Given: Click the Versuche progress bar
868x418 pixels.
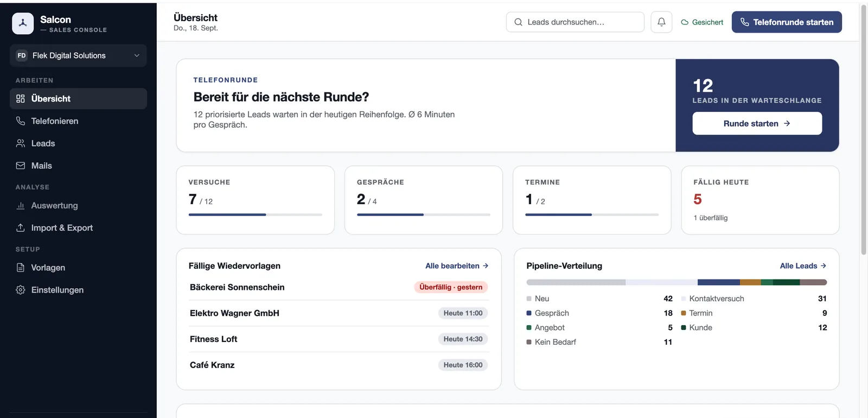Looking at the screenshot, I should [x=256, y=215].
